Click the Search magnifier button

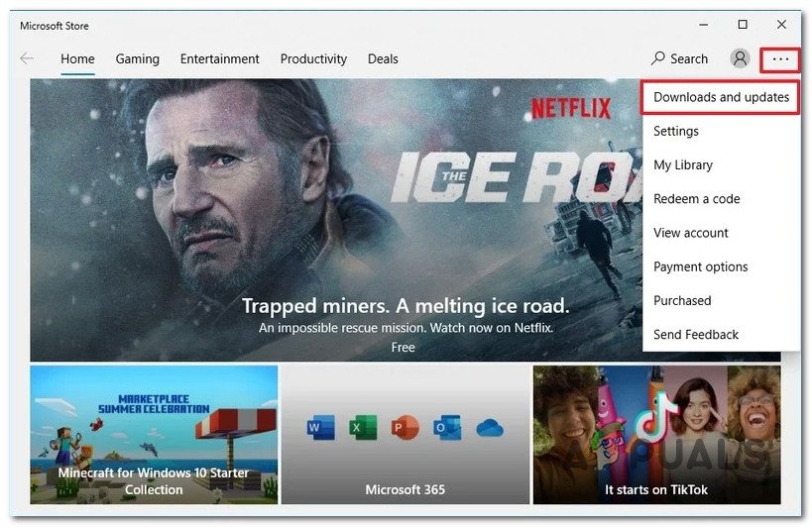(679, 58)
